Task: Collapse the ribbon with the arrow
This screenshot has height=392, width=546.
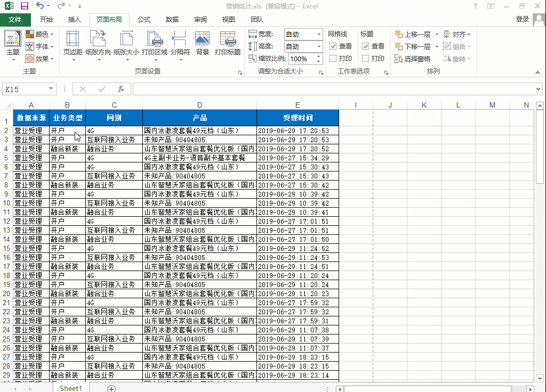Action: coord(537,72)
